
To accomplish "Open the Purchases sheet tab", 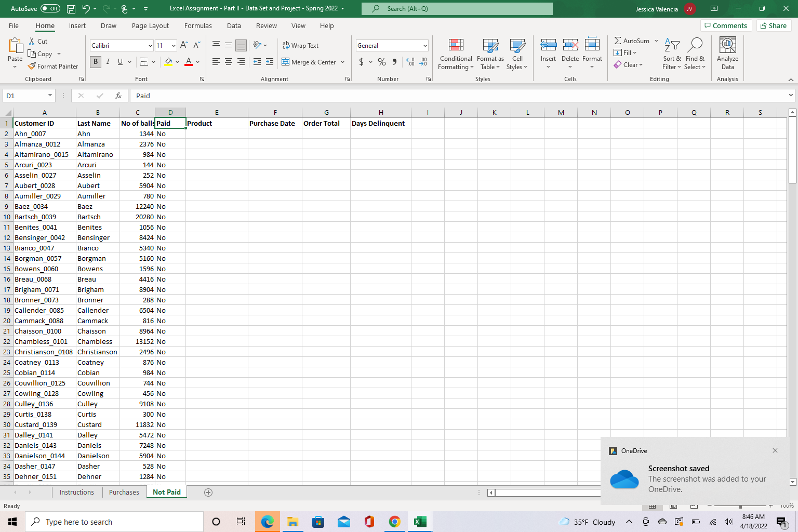I will (x=124, y=492).
